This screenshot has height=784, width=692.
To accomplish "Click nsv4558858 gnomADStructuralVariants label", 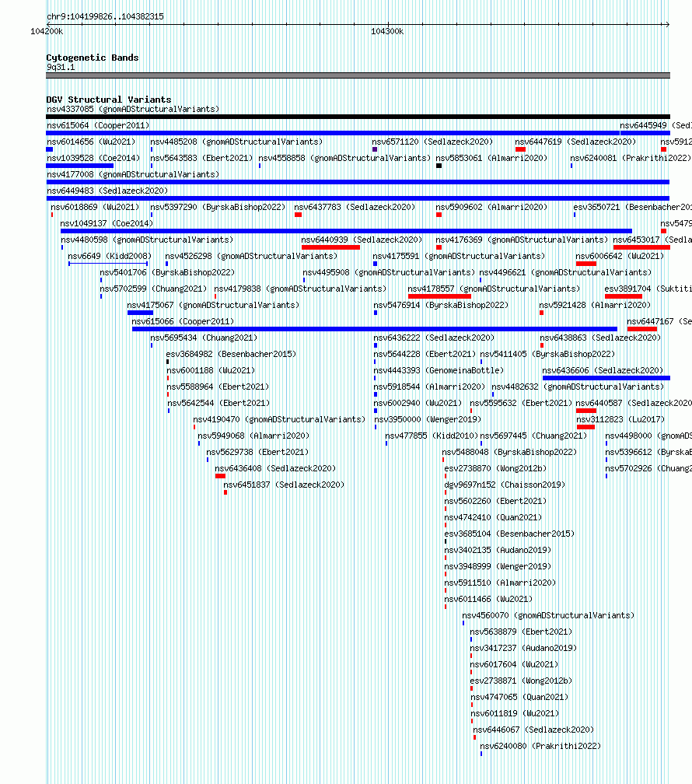I will coord(344,158).
